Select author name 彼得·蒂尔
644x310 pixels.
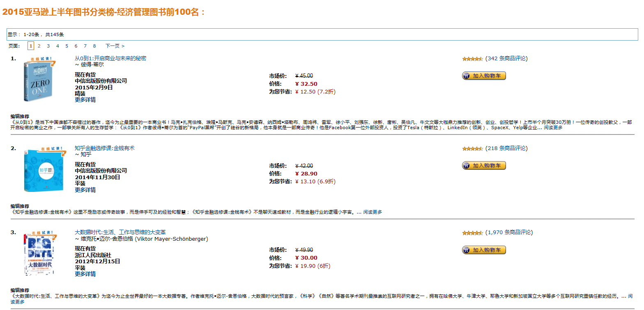[92, 64]
